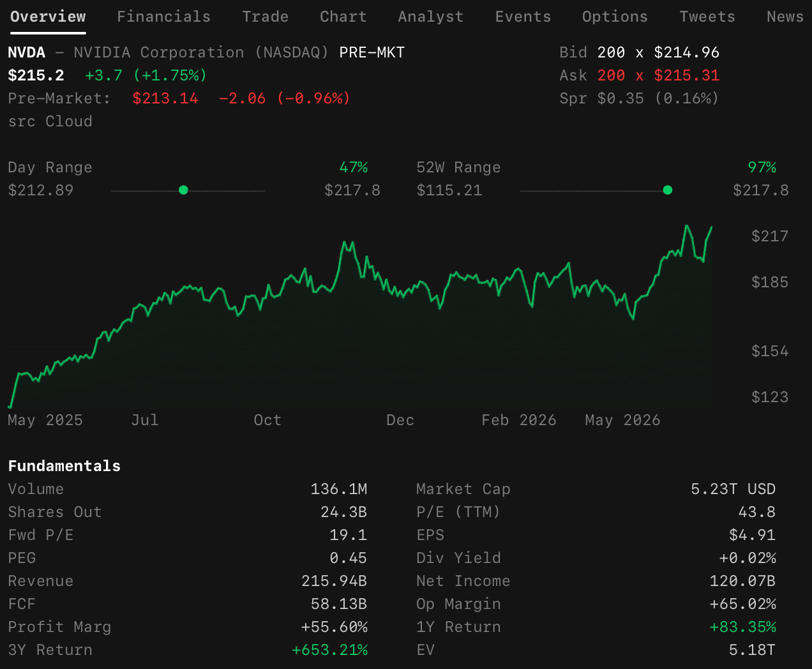Go to the Events tab
812x669 pixels.
[523, 17]
